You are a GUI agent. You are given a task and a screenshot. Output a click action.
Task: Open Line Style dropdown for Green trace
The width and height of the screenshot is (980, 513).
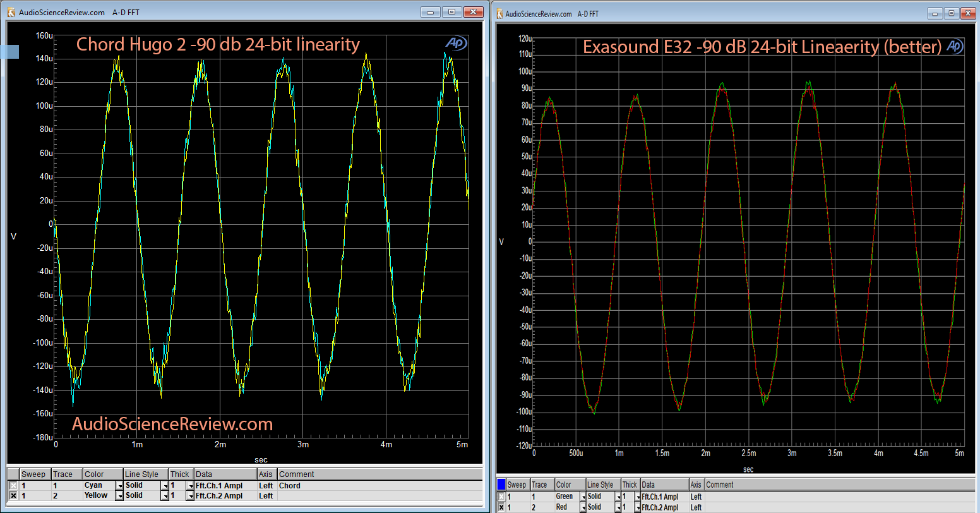(x=618, y=497)
